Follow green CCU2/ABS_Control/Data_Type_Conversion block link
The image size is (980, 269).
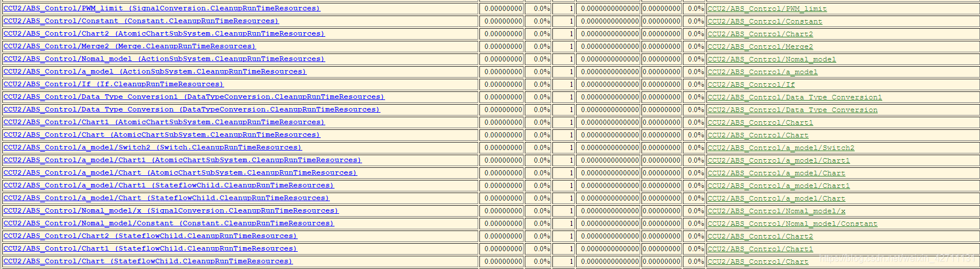tap(793, 110)
